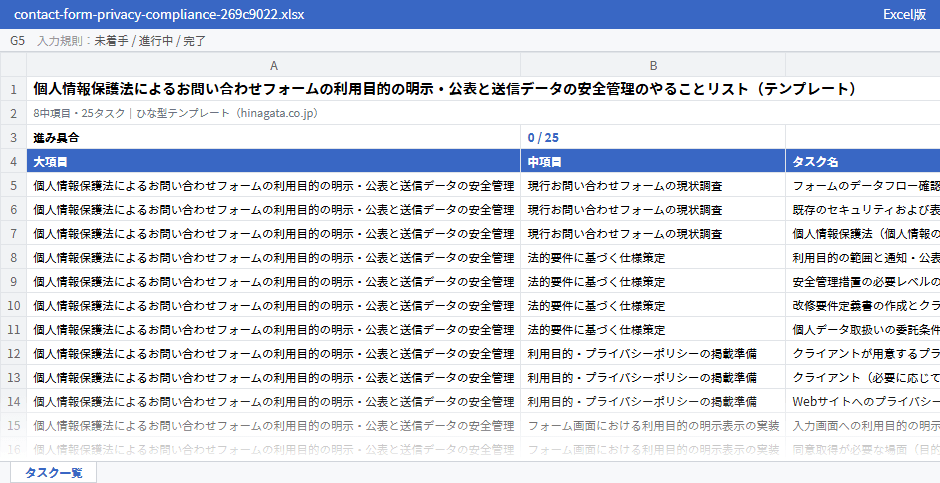Select row 12 header
The width and height of the screenshot is (940, 483).
13,353
